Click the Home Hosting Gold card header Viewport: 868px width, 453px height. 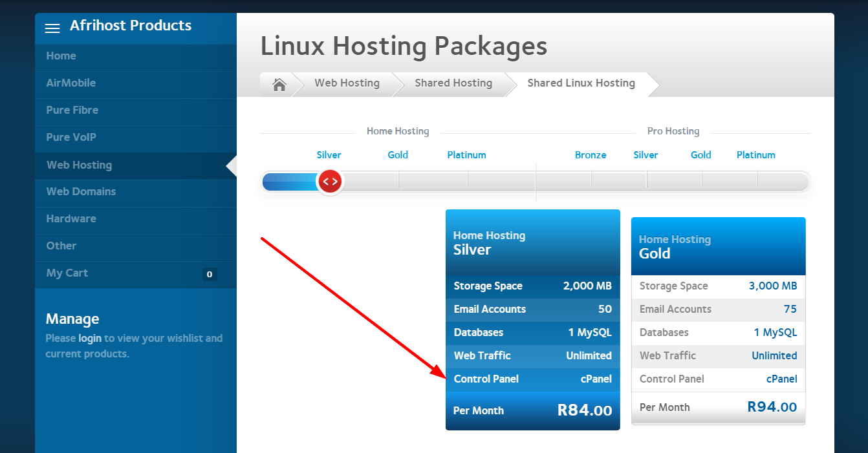pyautogui.click(x=719, y=246)
